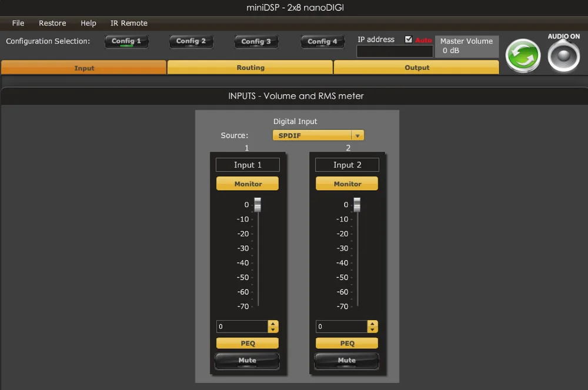Mute Input 2

pyautogui.click(x=347, y=361)
